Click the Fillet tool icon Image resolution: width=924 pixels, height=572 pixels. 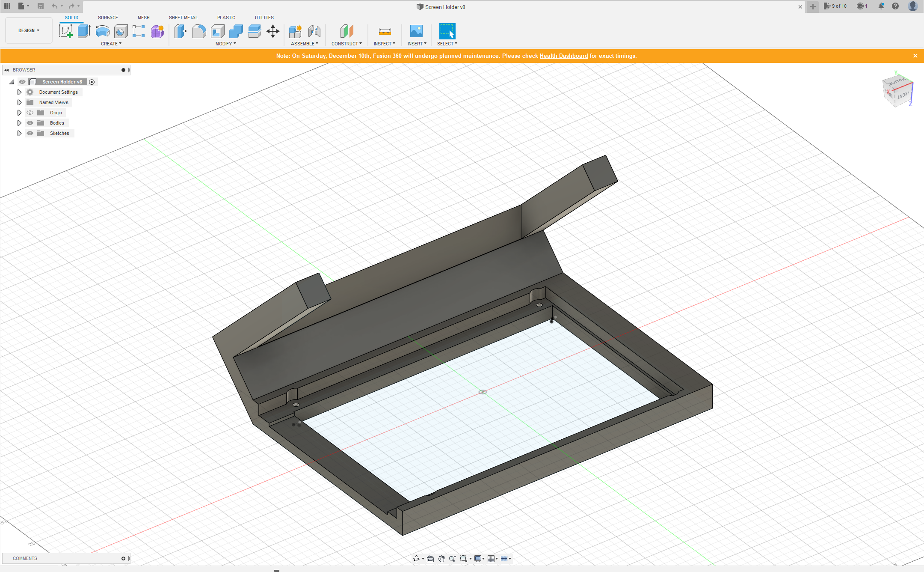[199, 31]
